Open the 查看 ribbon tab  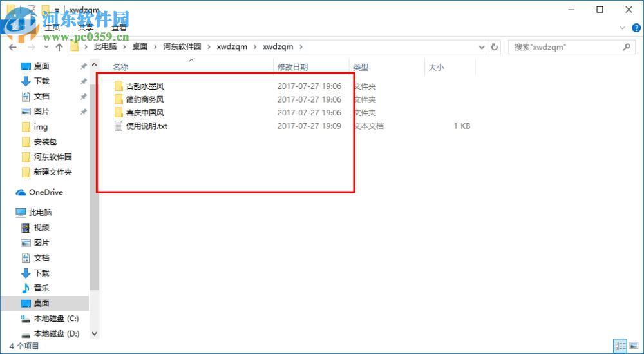119,28
